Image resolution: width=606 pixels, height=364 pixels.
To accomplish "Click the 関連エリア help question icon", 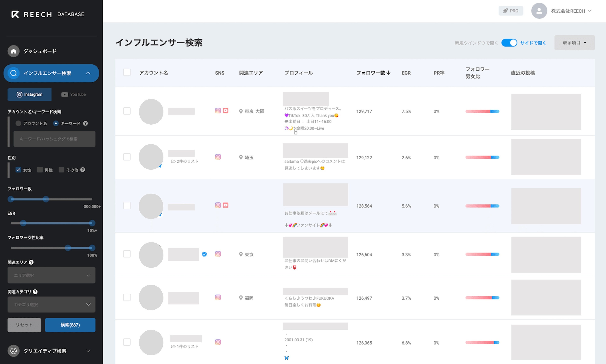I will coord(31,262).
